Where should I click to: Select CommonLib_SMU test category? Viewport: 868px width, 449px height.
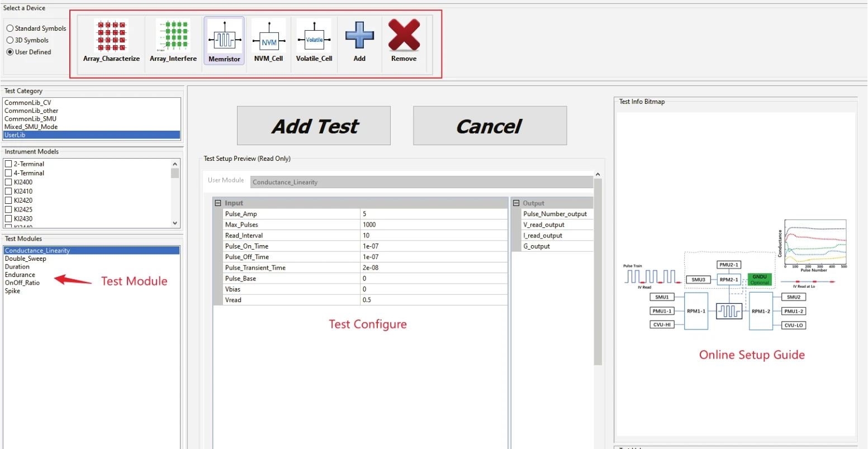(30, 119)
